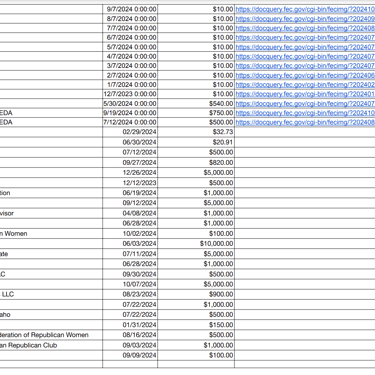Select the cell '9/7/2024 0:00:00'
The image size is (375, 375).
(130, 9)
